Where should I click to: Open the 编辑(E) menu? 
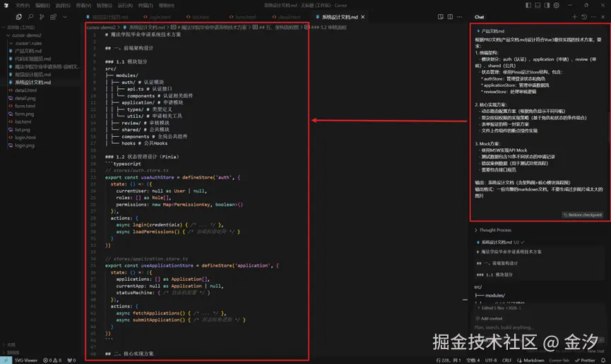pyautogui.click(x=42, y=6)
